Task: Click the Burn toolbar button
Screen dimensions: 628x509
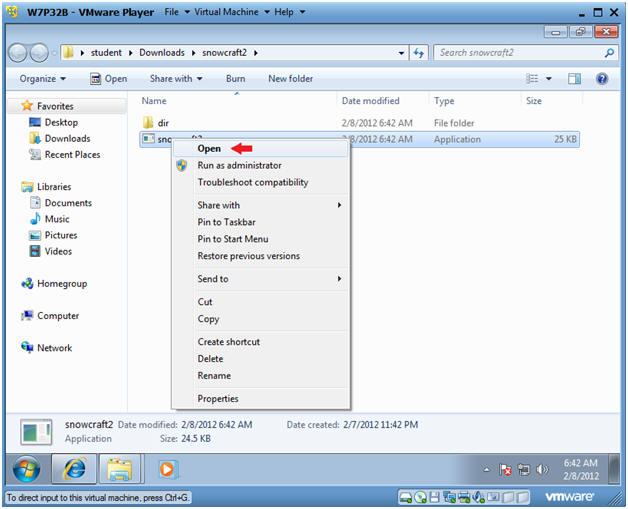Action: click(236, 78)
